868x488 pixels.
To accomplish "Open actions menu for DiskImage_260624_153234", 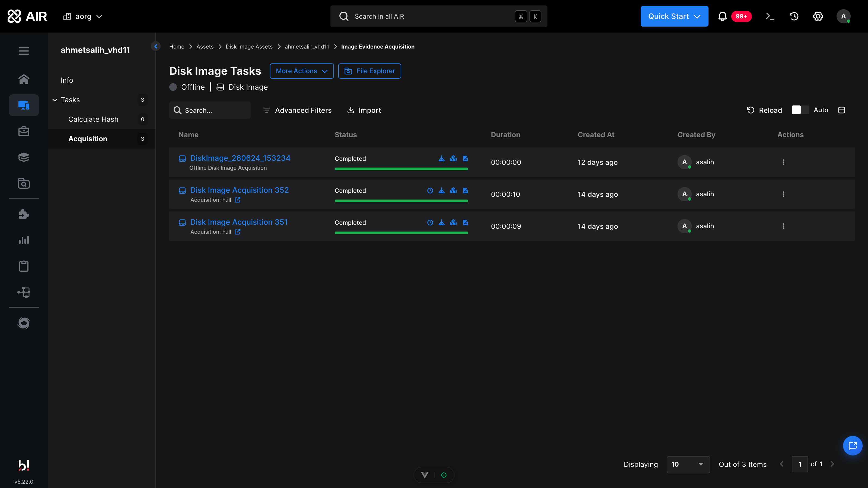I will click(783, 162).
